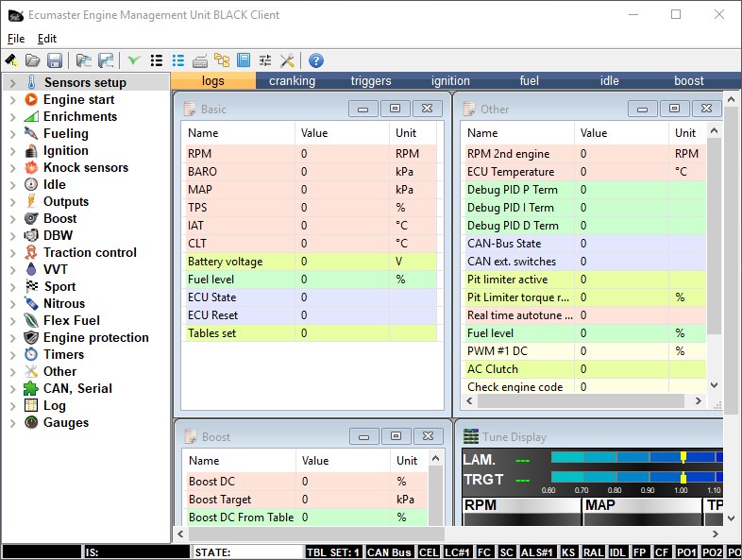Expand the DBW tree node
This screenshot has height=560, width=742.
tap(13, 236)
